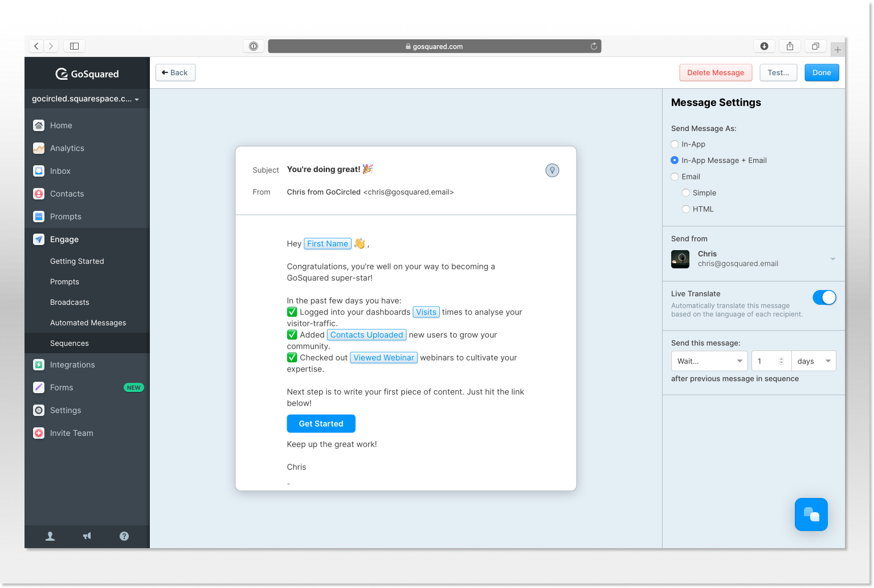
Task: Click the Delete Message button
Action: click(716, 72)
